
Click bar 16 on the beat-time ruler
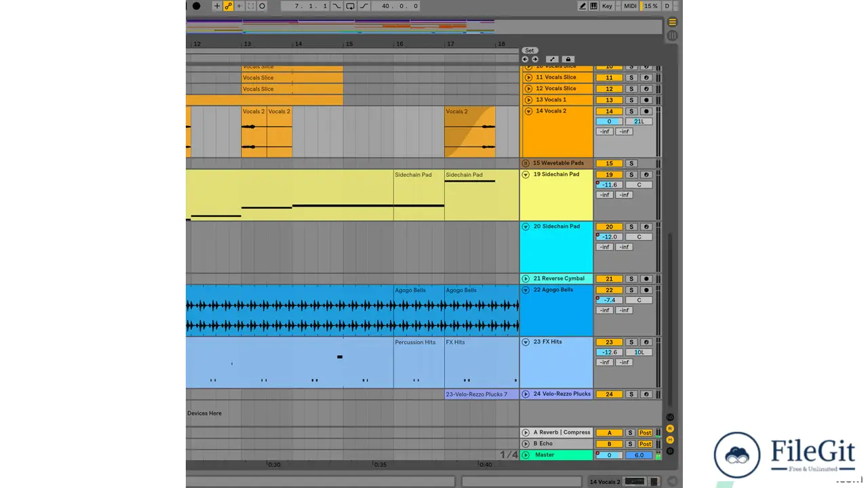pos(399,44)
